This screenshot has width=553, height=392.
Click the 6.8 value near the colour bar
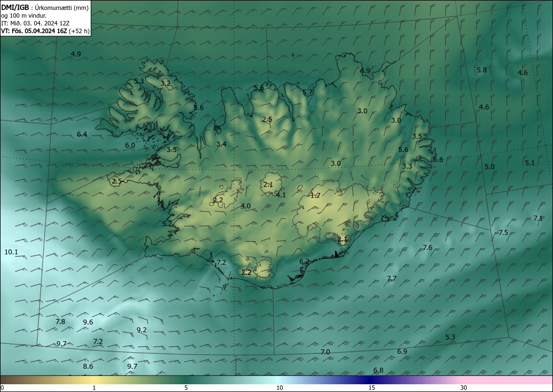click(378, 370)
